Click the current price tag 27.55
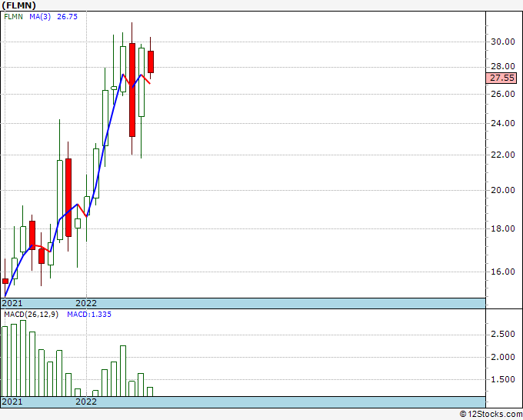523x420 pixels. (x=502, y=78)
